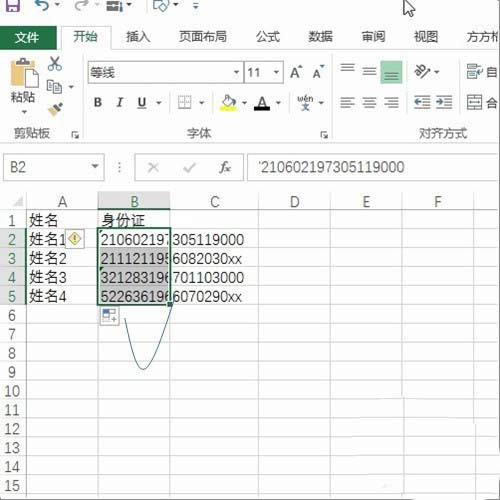Click increase indent icon

point(444,102)
